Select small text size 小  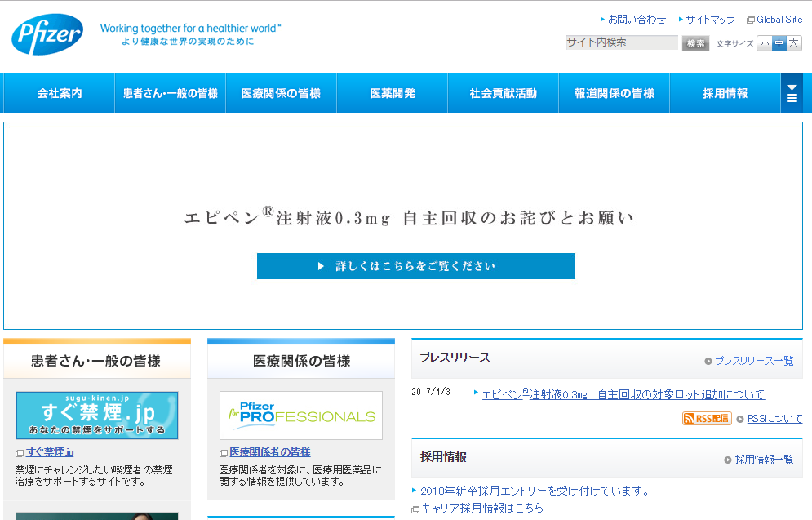765,43
